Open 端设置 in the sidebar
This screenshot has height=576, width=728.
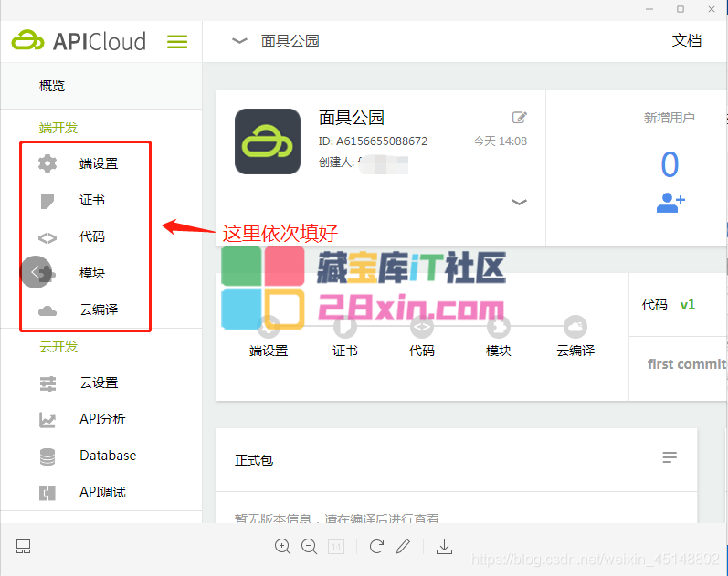click(98, 164)
